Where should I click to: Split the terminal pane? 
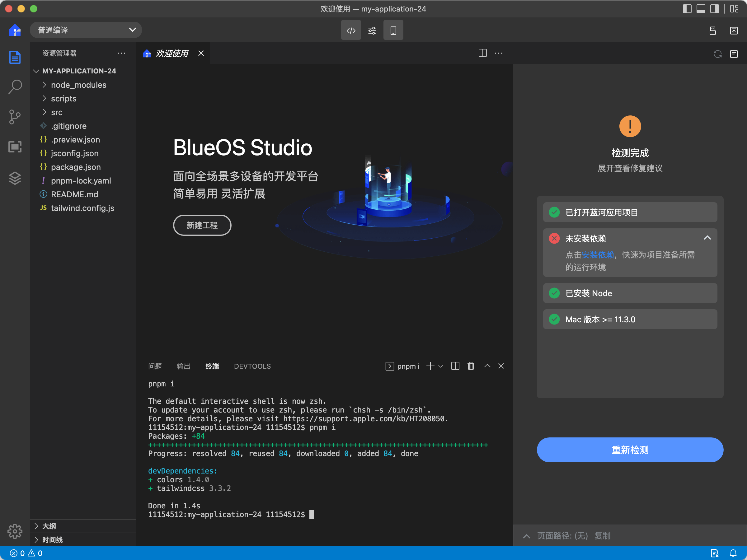[455, 366]
